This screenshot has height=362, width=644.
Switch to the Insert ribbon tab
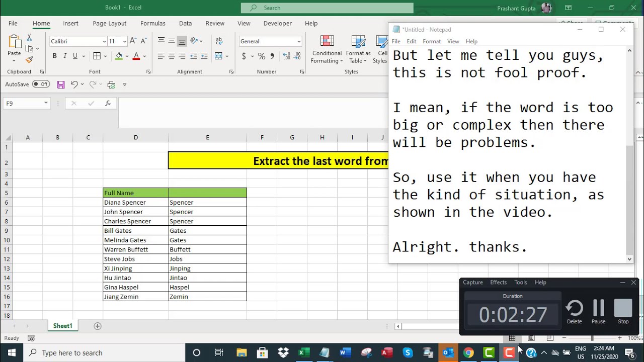(70, 23)
